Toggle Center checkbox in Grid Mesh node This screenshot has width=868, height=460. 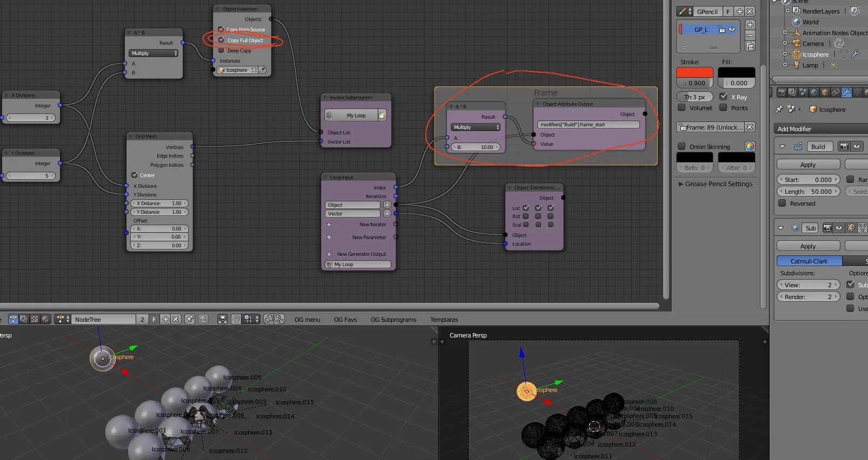135,175
